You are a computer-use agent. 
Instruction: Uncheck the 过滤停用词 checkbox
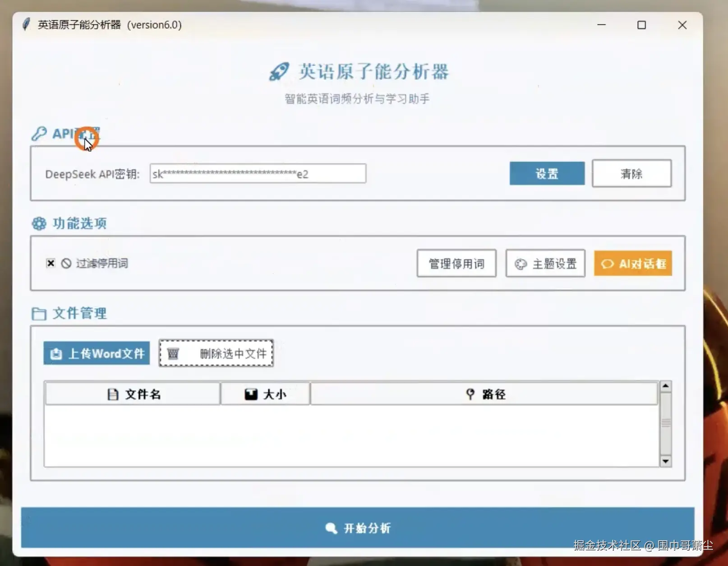coord(50,263)
